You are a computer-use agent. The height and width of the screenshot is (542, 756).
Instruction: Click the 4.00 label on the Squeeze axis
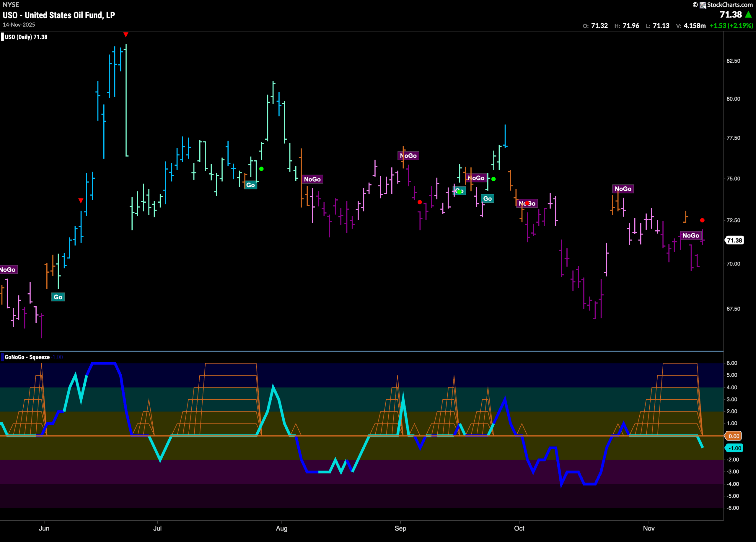[x=732, y=387]
